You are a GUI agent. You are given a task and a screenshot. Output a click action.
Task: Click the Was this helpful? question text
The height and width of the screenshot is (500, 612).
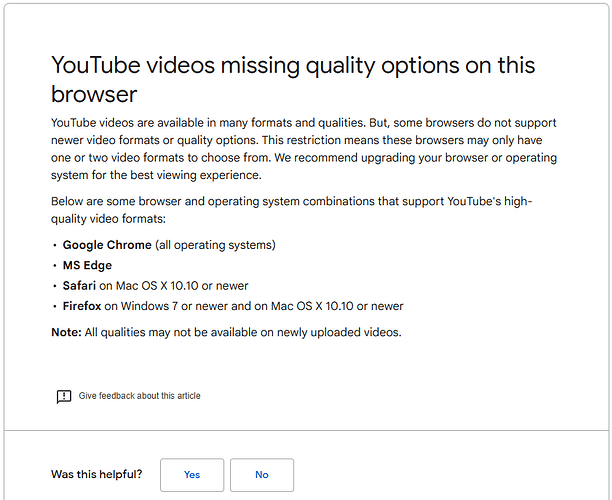point(96,475)
